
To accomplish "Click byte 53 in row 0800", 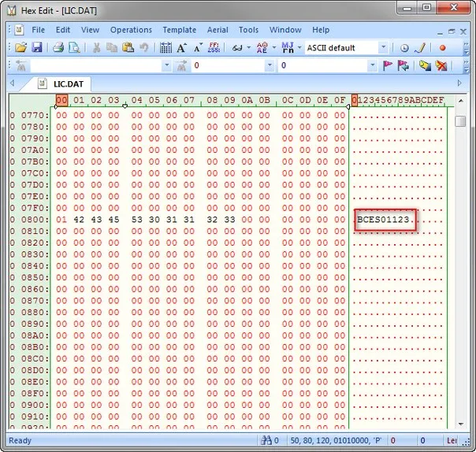I will click(x=136, y=220).
